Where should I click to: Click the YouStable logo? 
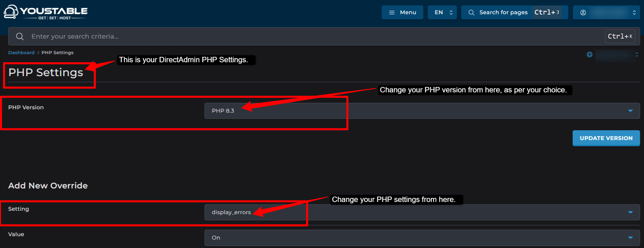click(45, 12)
